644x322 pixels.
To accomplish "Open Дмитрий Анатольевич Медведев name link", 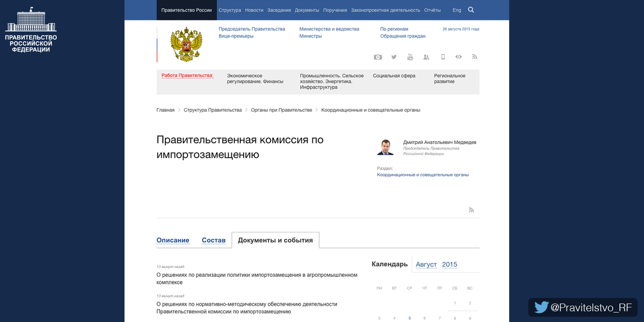I will (x=440, y=142).
